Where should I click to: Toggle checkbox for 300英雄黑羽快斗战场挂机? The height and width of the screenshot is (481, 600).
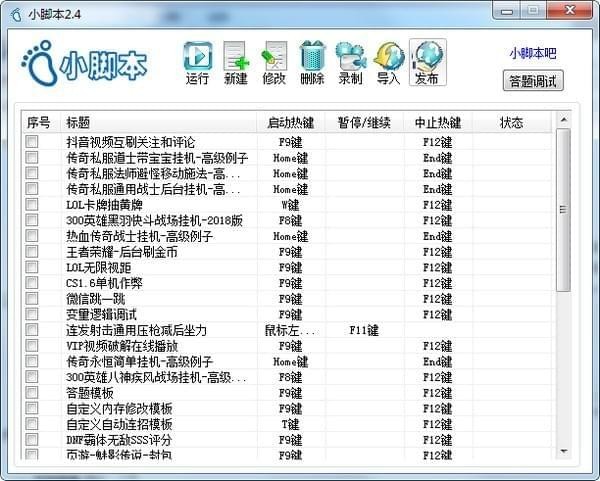(32, 220)
